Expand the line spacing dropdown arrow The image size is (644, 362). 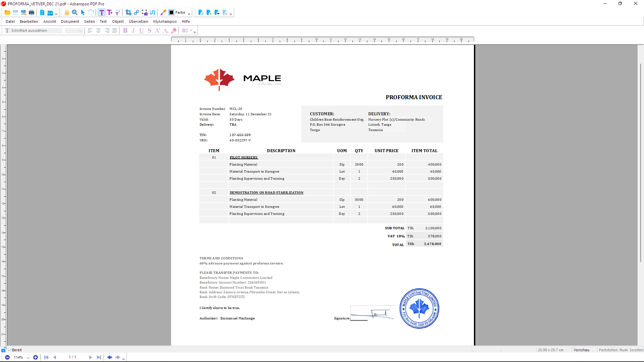[x=191, y=31]
